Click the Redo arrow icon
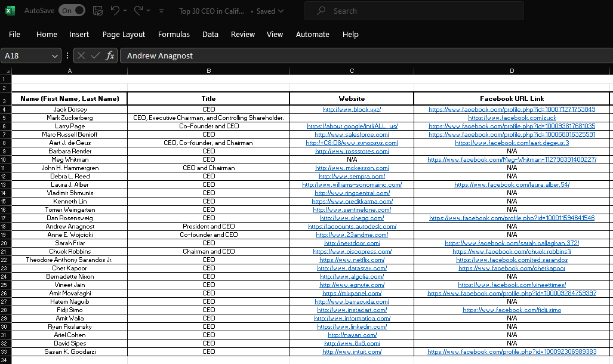This screenshot has width=613, height=364. pyautogui.click(x=138, y=11)
